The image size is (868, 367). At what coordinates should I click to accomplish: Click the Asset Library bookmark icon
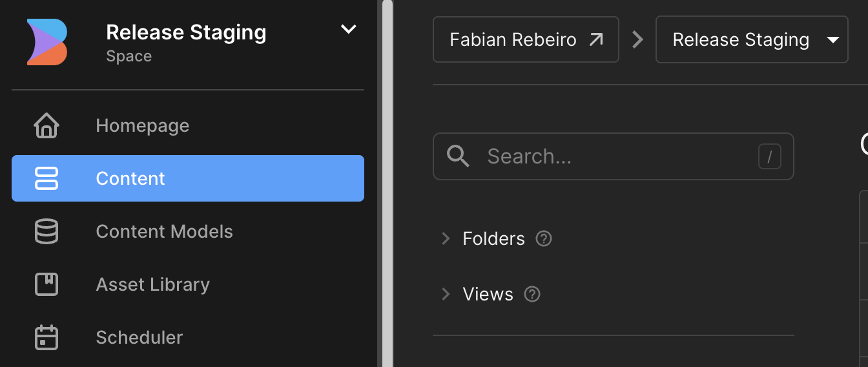tap(46, 284)
